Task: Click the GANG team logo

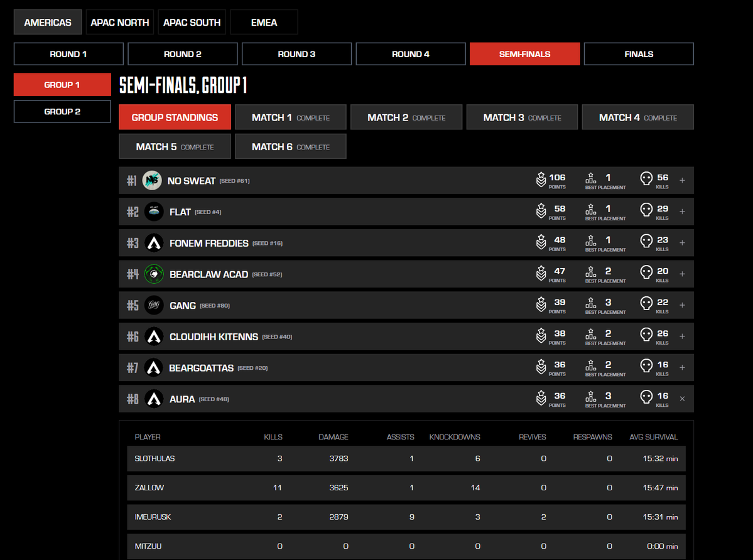Action: click(x=154, y=305)
